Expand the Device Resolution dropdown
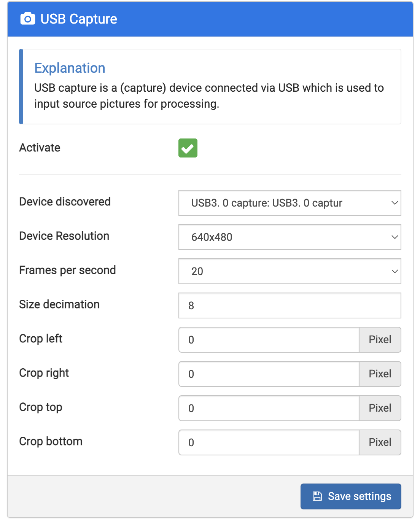 pyautogui.click(x=290, y=237)
